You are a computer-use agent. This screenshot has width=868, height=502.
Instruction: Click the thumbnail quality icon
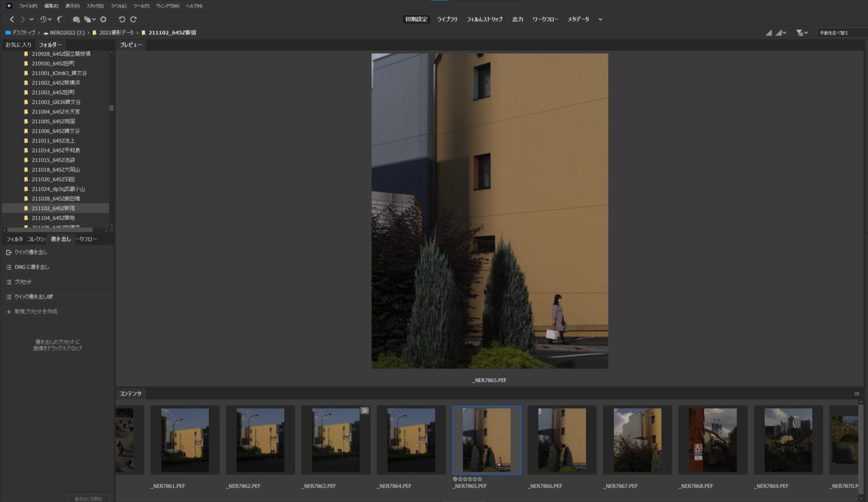click(769, 33)
